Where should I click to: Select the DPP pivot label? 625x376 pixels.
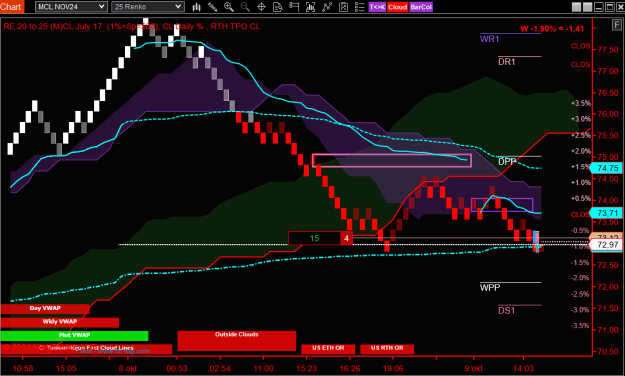pyautogui.click(x=507, y=161)
